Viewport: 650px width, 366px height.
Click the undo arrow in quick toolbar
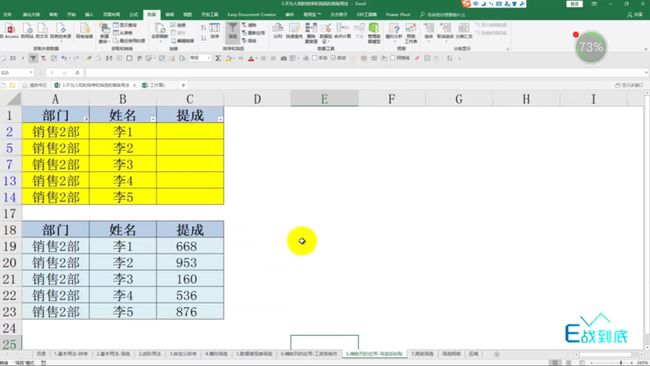[64, 58]
